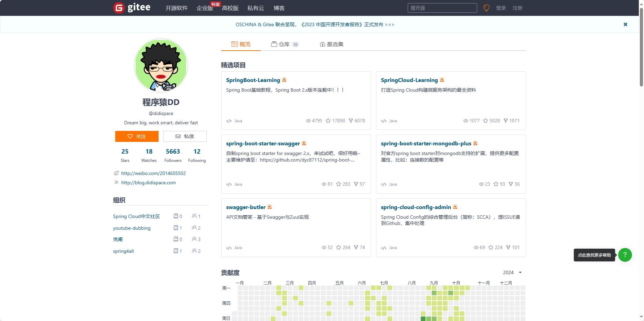Screen dimensions: 644x321
Task: Open the blog.didispace.com link
Action: pyautogui.click(x=148, y=183)
